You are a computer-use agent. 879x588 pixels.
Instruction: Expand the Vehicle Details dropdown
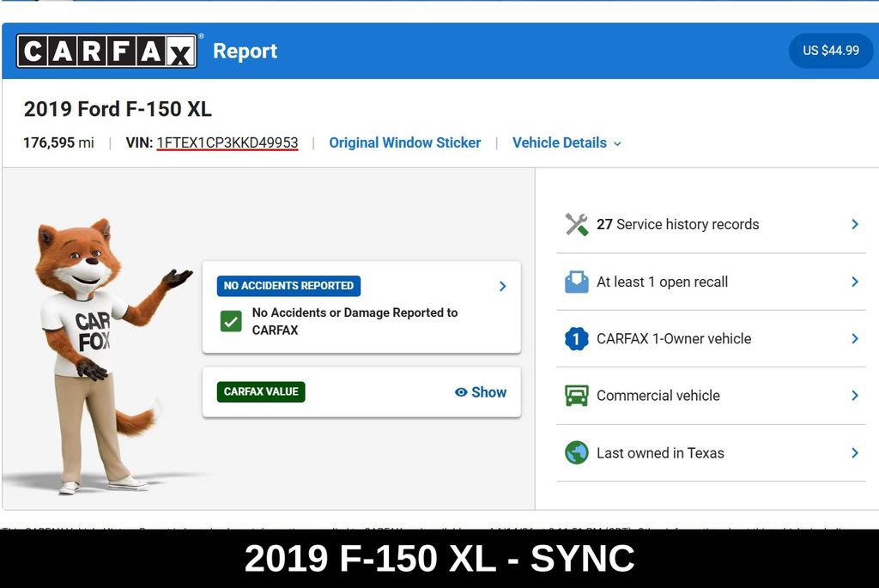point(567,143)
